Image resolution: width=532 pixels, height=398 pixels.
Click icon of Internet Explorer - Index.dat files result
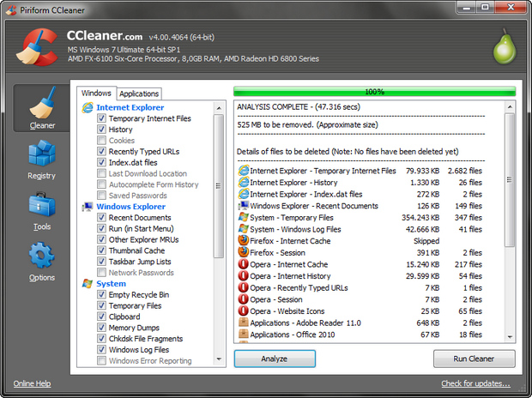[x=244, y=194]
